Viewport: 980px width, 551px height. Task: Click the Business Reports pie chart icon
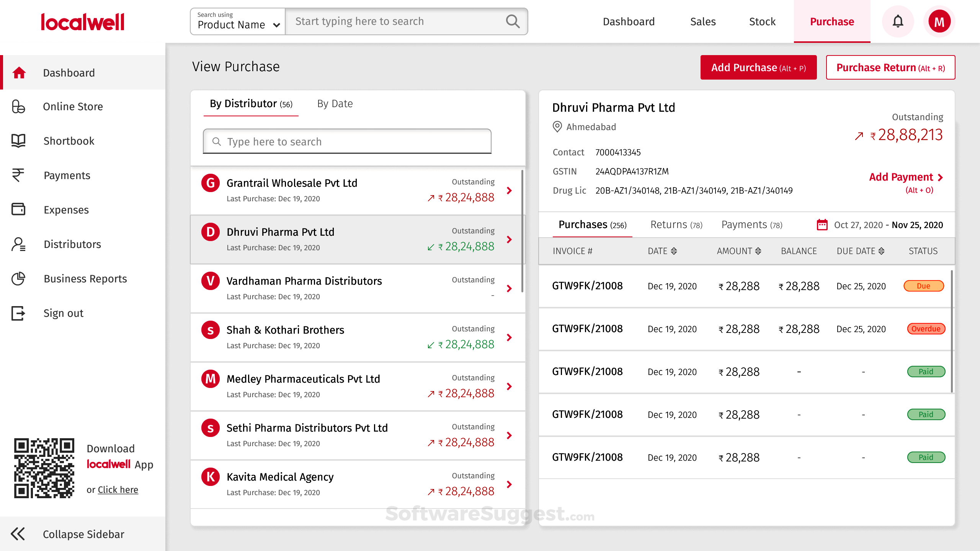pyautogui.click(x=19, y=279)
